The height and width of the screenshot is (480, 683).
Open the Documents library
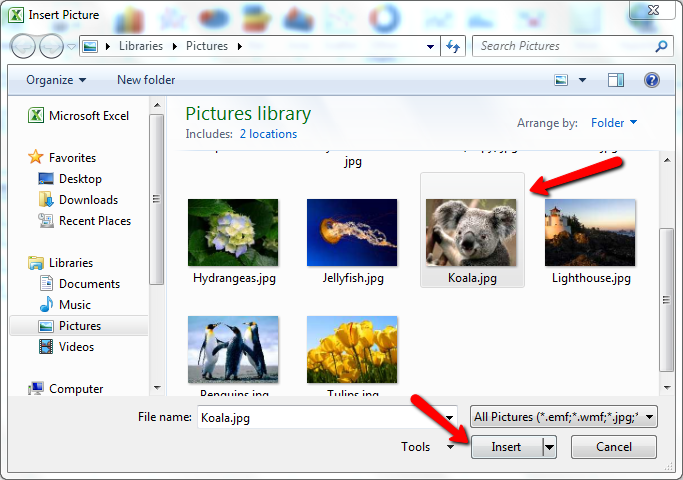click(x=80, y=284)
